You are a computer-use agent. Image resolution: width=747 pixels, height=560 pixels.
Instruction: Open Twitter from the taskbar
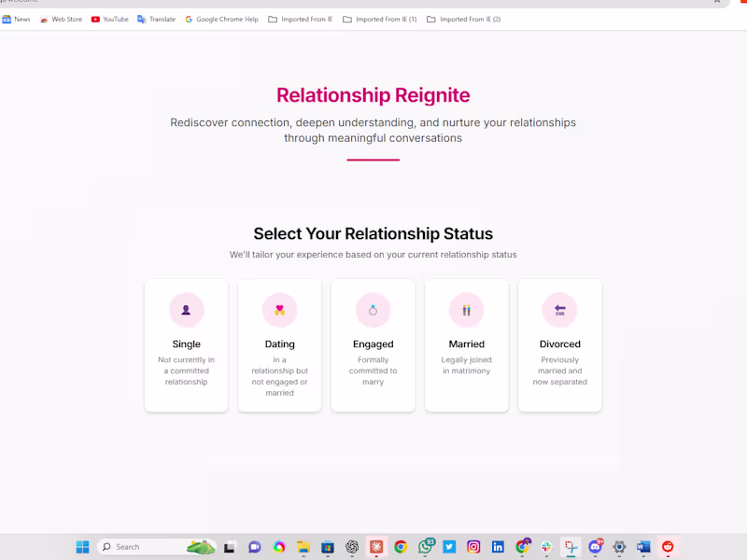[449, 547]
